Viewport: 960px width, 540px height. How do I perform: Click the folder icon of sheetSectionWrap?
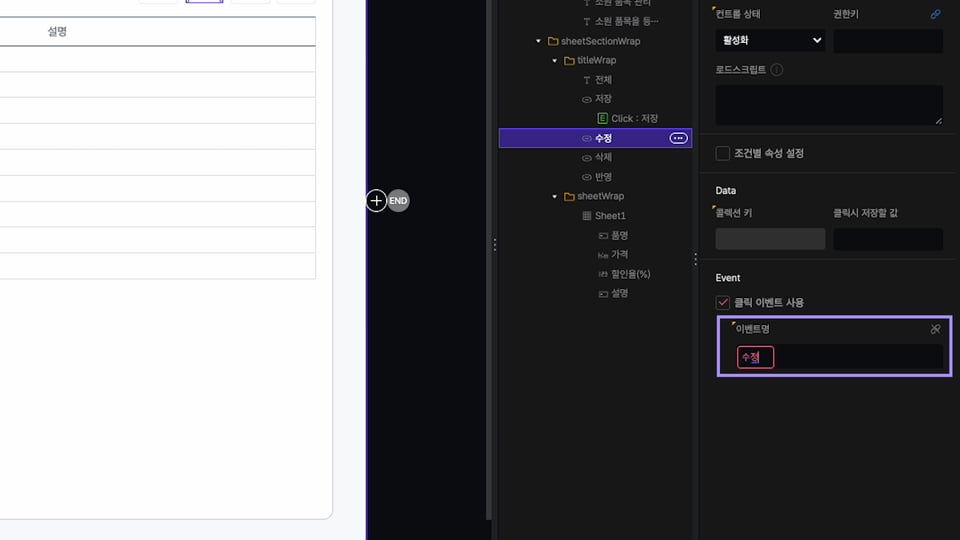click(x=553, y=41)
